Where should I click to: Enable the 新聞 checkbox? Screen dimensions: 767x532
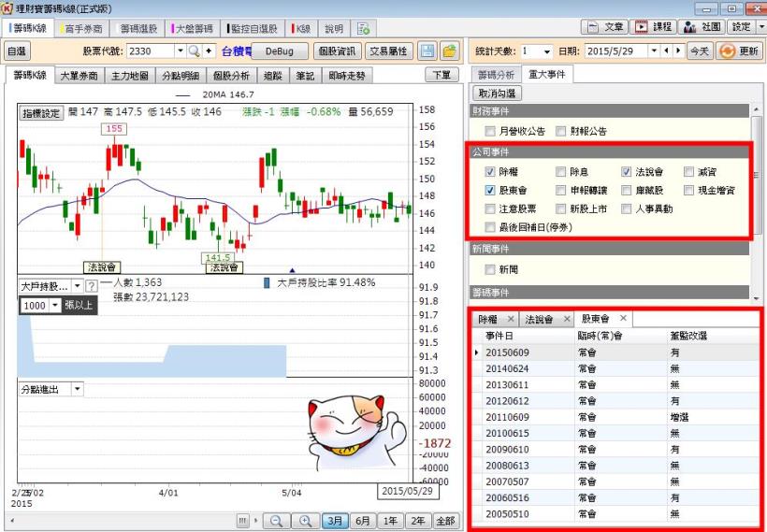(x=490, y=269)
